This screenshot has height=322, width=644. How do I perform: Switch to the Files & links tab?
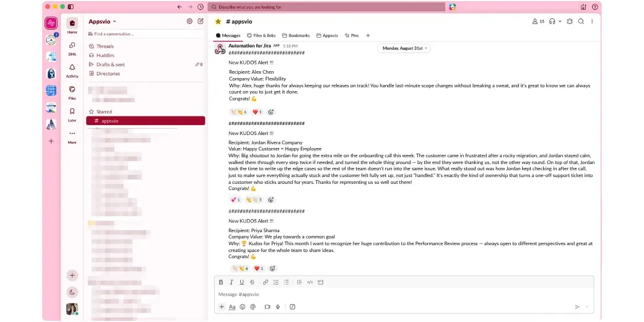click(x=261, y=36)
